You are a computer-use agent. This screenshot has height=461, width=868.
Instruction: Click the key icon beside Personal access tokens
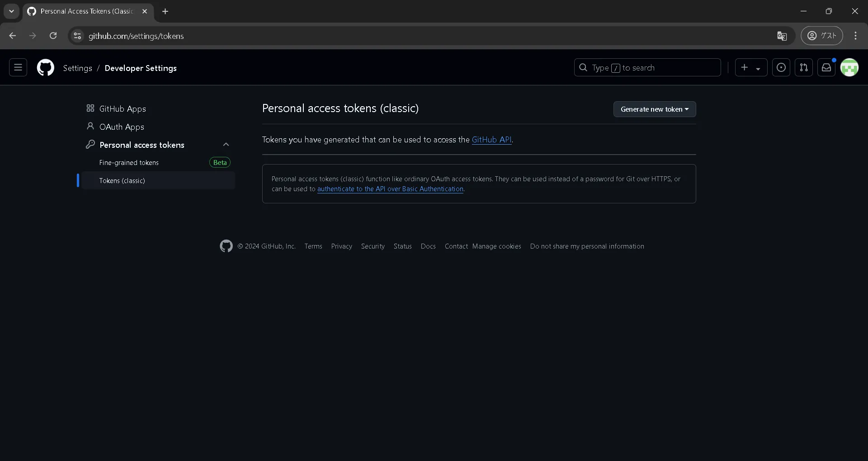pos(90,144)
